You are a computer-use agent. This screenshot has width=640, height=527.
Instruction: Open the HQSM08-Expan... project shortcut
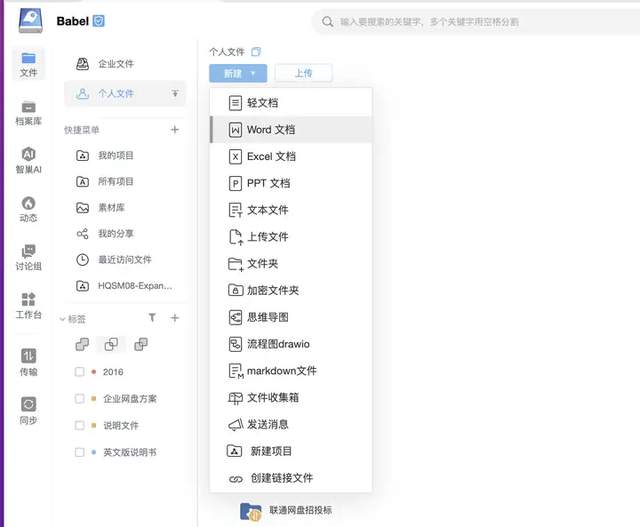(x=125, y=286)
